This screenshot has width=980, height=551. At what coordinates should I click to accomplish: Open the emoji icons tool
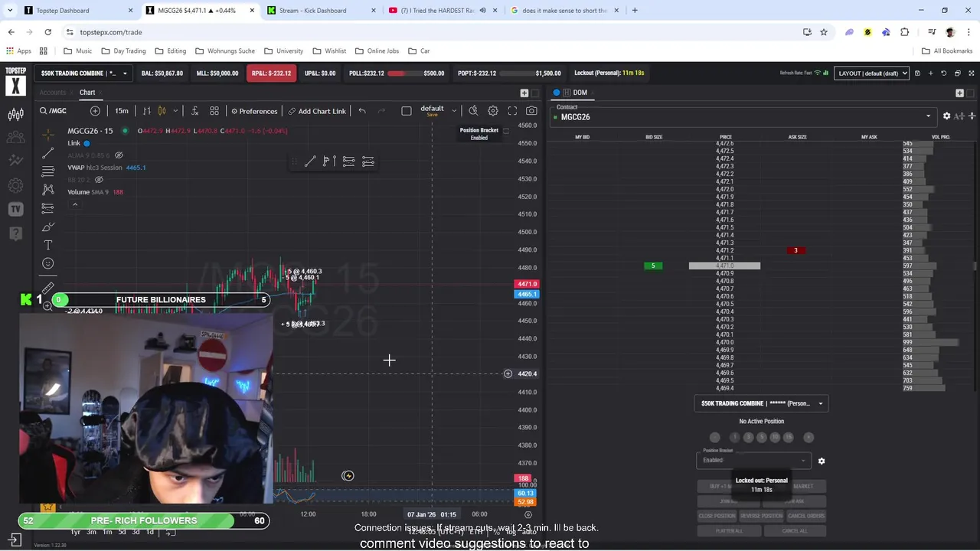point(48,263)
